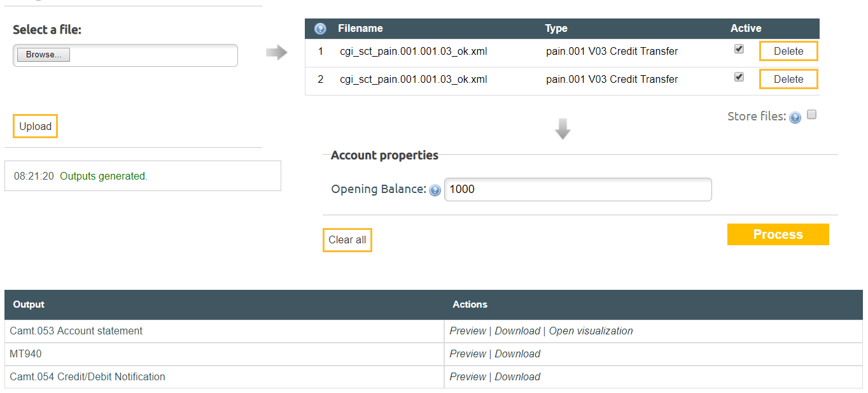
Task: Enable the Store files checkbox
Action: [811, 115]
